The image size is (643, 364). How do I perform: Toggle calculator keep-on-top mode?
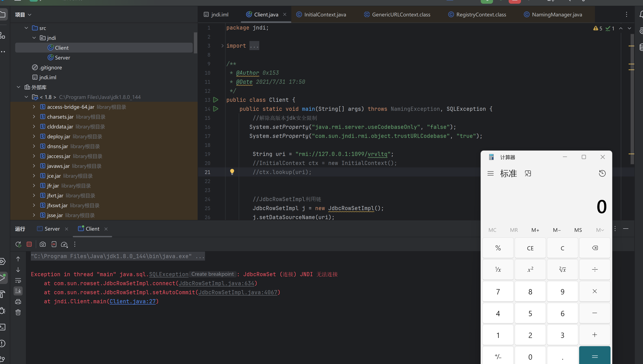tap(528, 174)
